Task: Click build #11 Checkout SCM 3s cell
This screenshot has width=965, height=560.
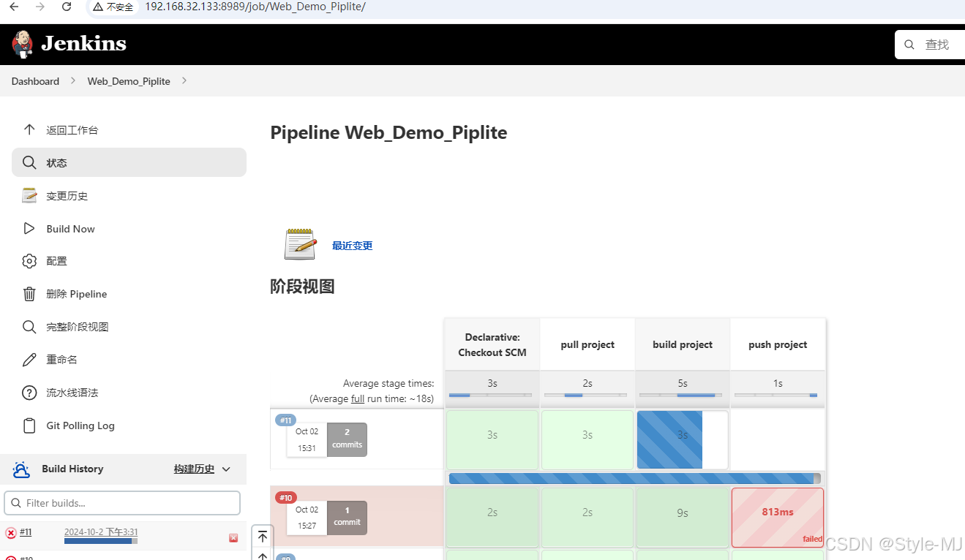Action: [492, 439]
